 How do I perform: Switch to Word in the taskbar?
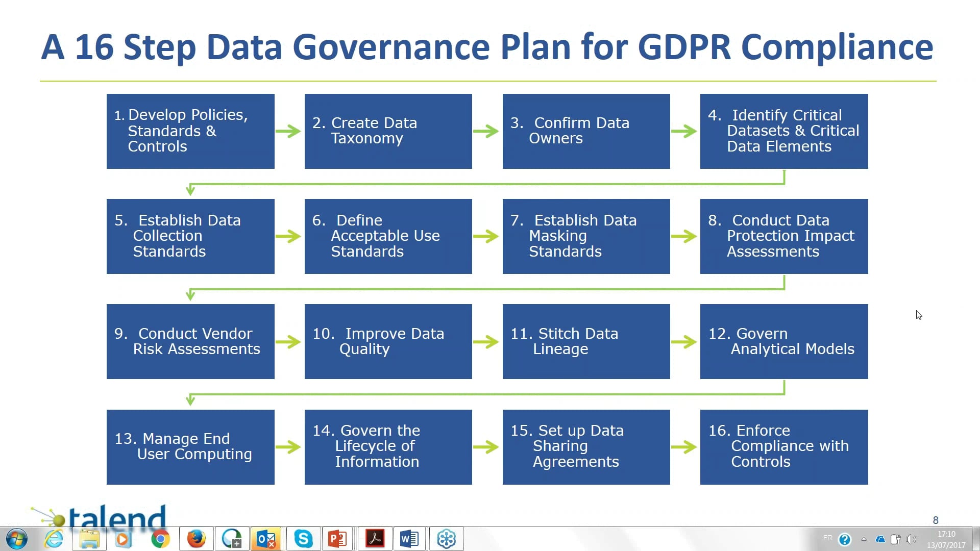click(409, 539)
